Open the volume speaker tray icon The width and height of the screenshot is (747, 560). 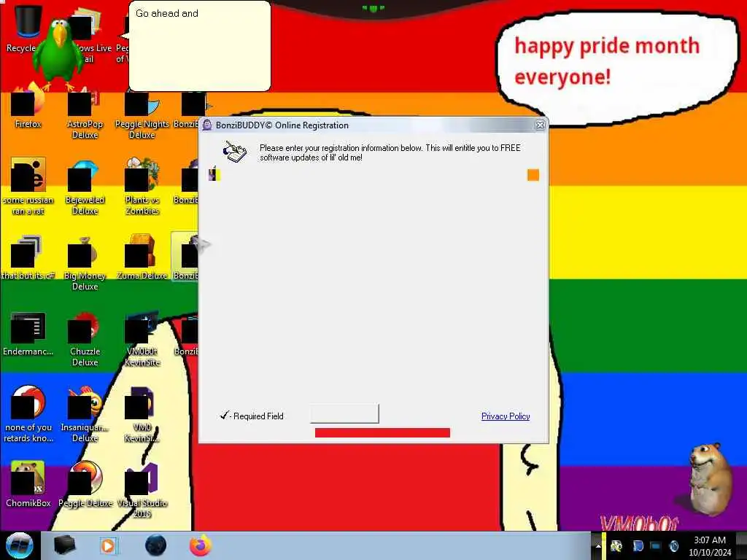pos(673,546)
